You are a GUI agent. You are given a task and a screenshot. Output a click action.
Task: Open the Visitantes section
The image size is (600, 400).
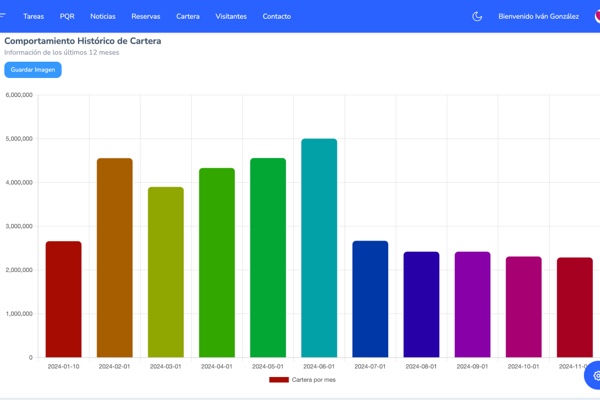[x=231, y=16]
